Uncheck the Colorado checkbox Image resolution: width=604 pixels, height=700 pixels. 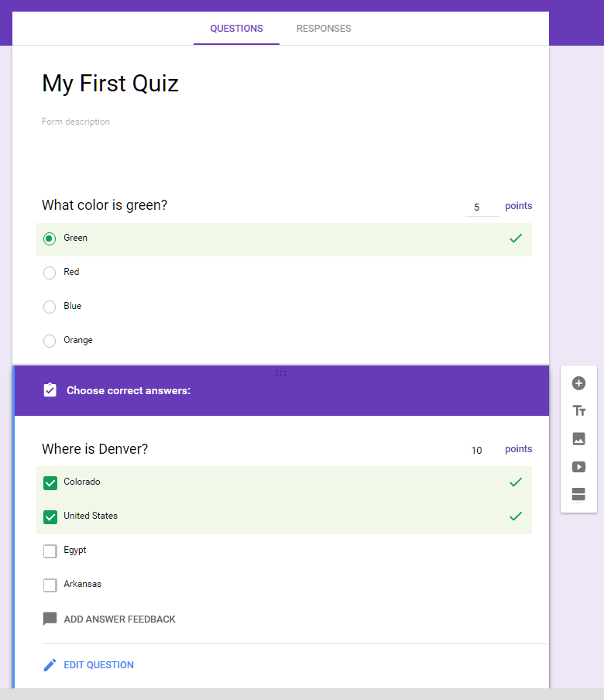coord(50,482)
